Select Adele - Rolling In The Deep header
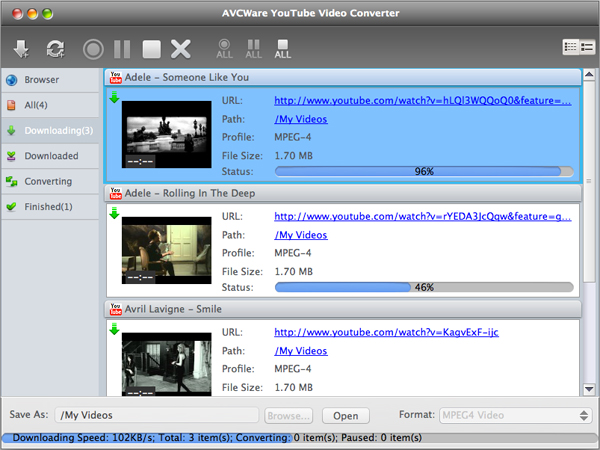The width and height of the screenshot is (600, 450). (x=343, y=193)
